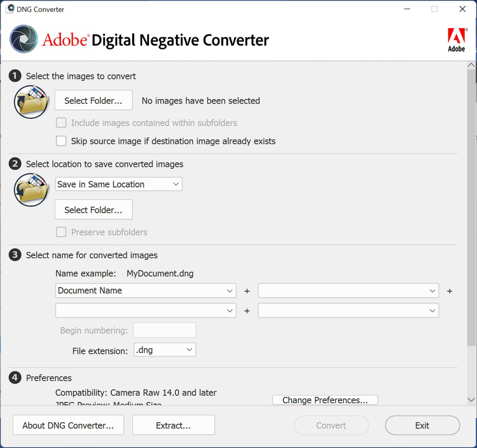Click the 'Select the images to convert' heading
Image resolution: width=477 pixels, height=448 pixels.
tap(81, 76)
